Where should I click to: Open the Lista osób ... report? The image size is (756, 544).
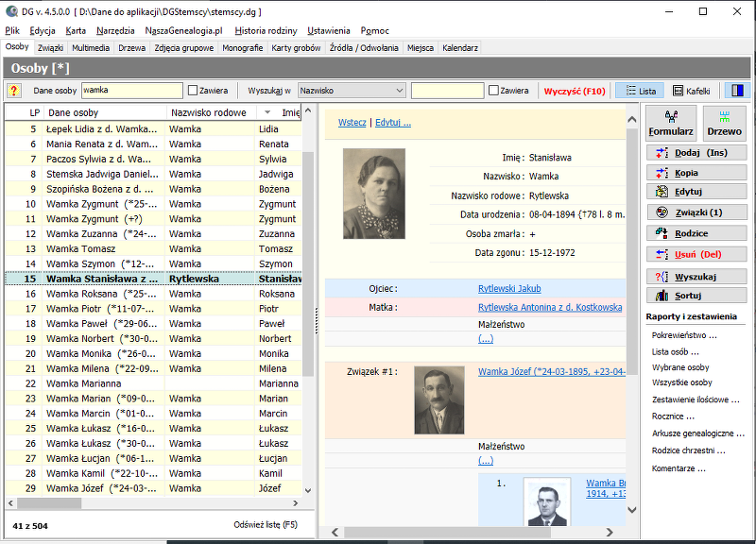[x=675, y=351]
